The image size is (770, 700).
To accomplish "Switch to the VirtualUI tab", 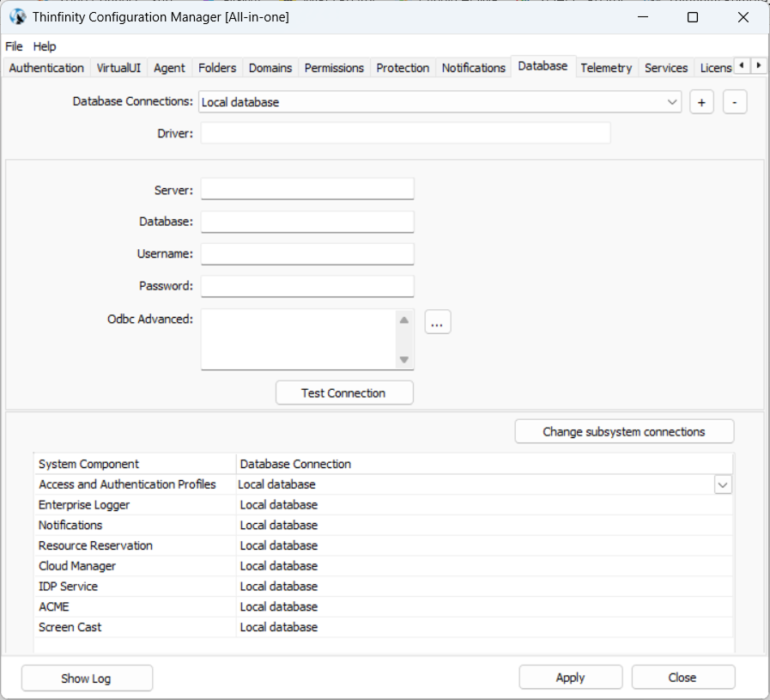I will click(x=118, y=68).
